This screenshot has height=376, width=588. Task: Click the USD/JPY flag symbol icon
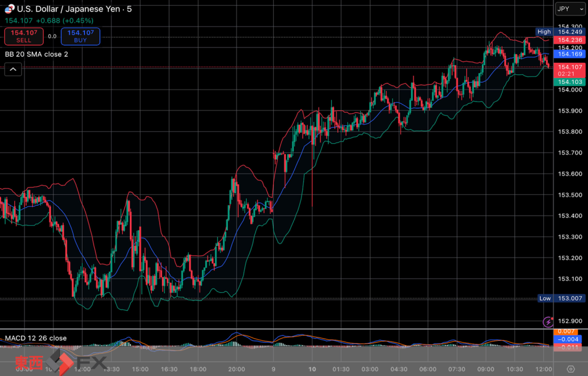pos(9,9)
